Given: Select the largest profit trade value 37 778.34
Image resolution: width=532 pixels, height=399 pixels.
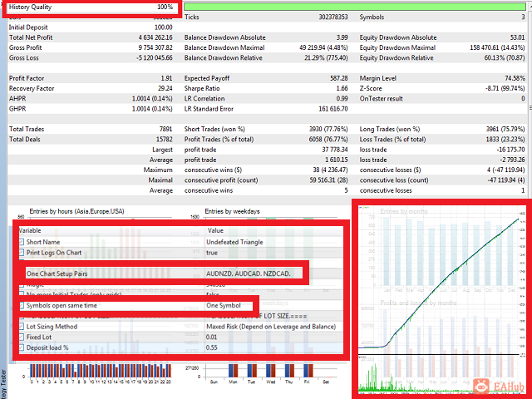Looking at the screenshot, I should [x=335, y=150].
